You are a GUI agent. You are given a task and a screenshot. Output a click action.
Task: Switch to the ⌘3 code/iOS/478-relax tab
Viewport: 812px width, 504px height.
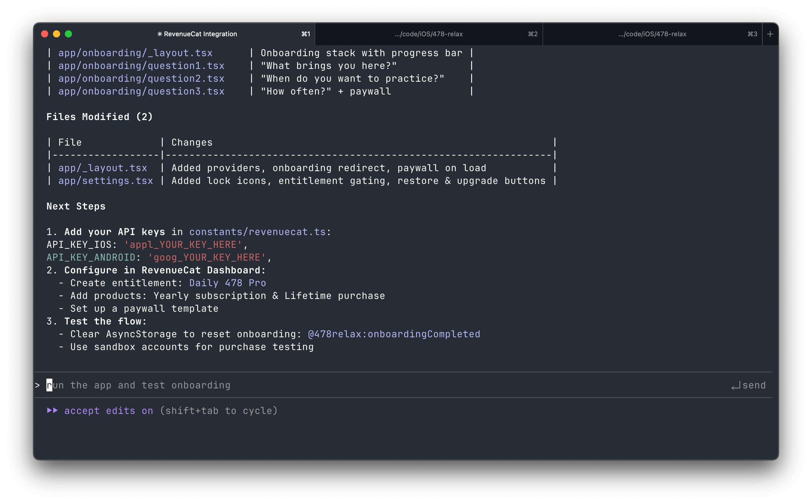coord(652,34)
